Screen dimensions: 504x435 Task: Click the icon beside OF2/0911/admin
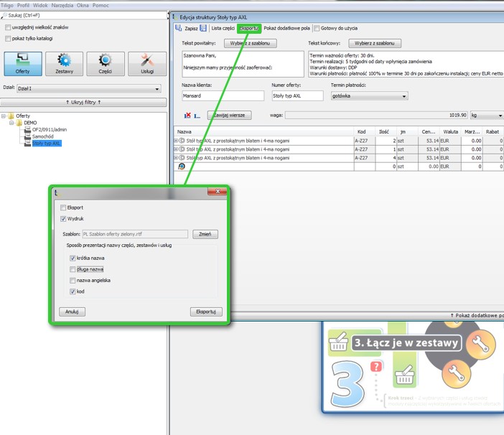pos(28,129)
